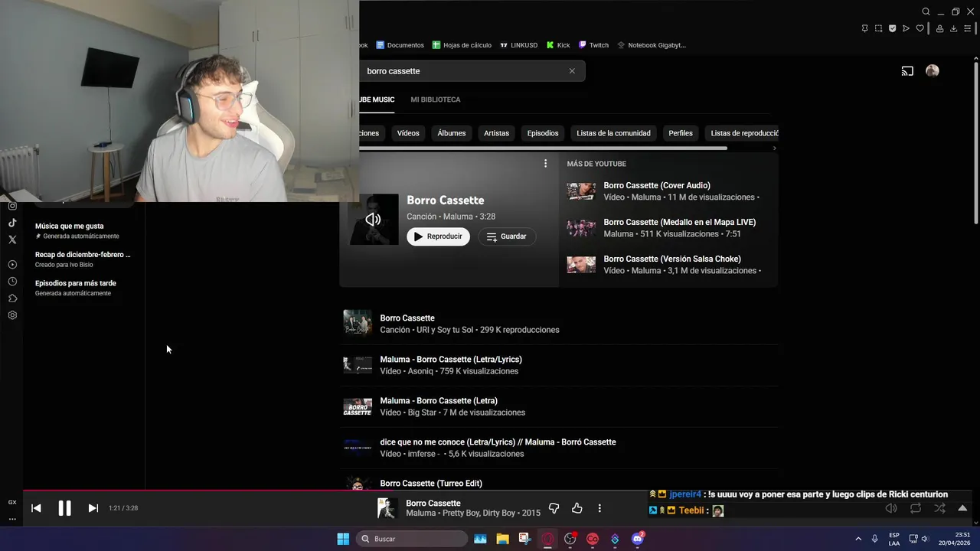Select the Vídeos filter chip
Viewport: 980px width, 551px height.
(x=408, y=133)
